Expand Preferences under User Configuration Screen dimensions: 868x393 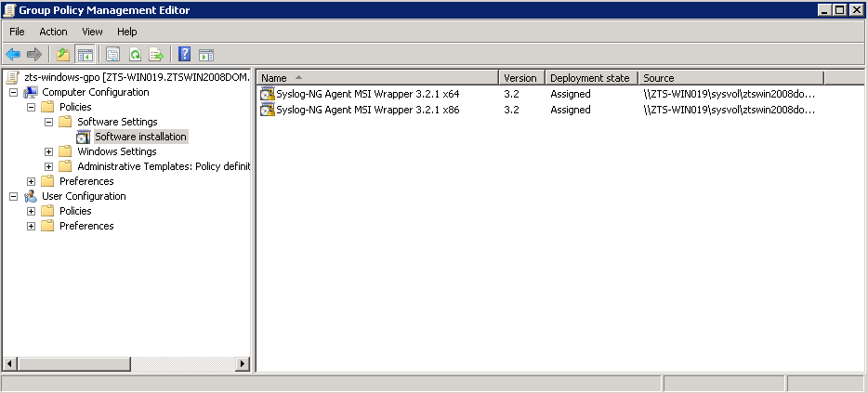click(31, 227)
